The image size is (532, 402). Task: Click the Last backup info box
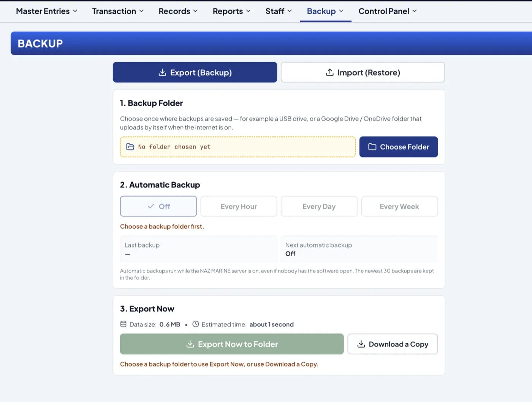[198, 249]
